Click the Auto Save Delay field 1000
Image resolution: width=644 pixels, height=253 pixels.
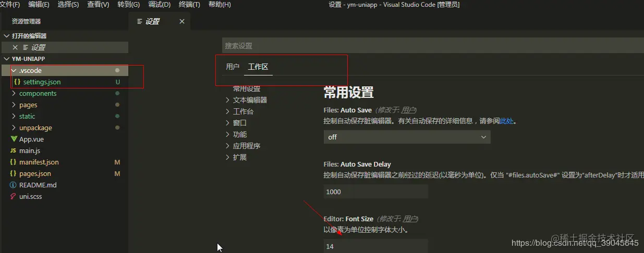(x=375, y=192)
